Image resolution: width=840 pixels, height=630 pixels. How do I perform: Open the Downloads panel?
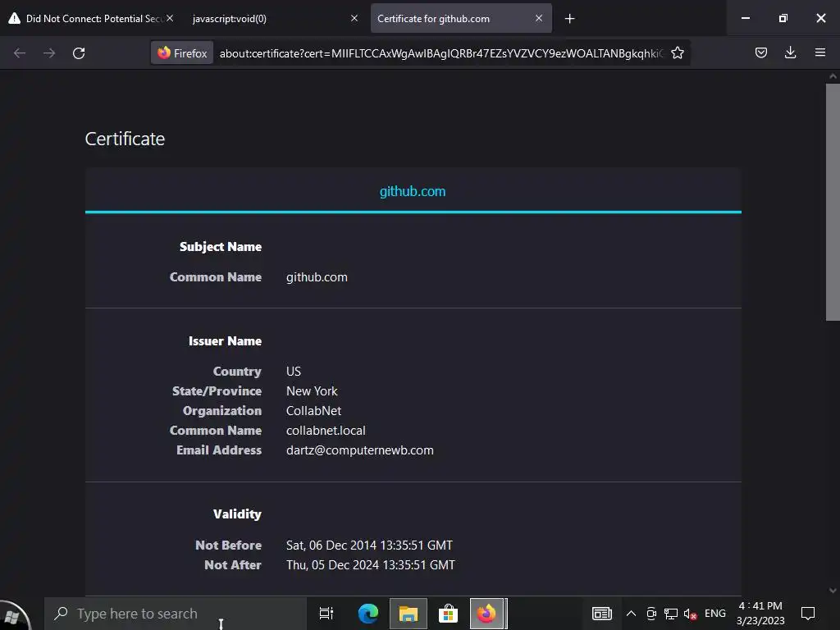(790, 53)
